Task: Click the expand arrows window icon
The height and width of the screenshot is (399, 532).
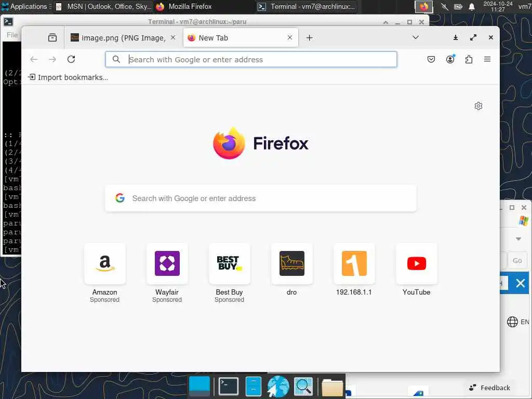Action: pos(473,37)
